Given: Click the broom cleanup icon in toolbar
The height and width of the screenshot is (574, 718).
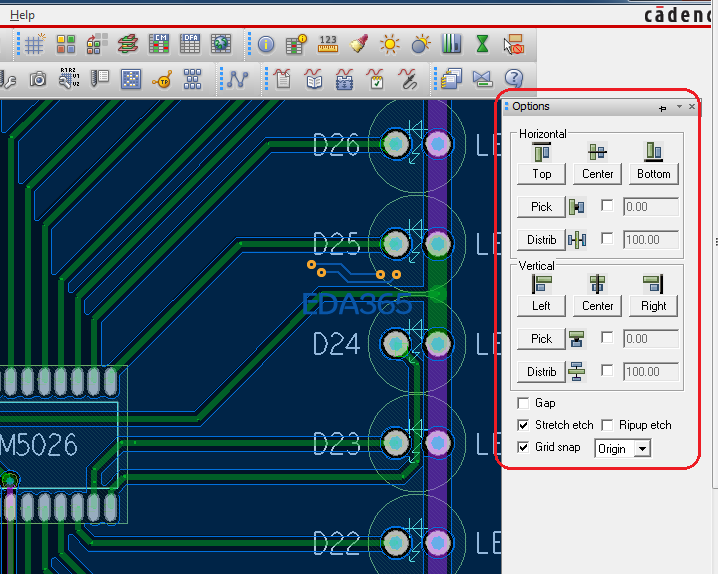Looking at the screenshot, I should click(x=358, y=44).
